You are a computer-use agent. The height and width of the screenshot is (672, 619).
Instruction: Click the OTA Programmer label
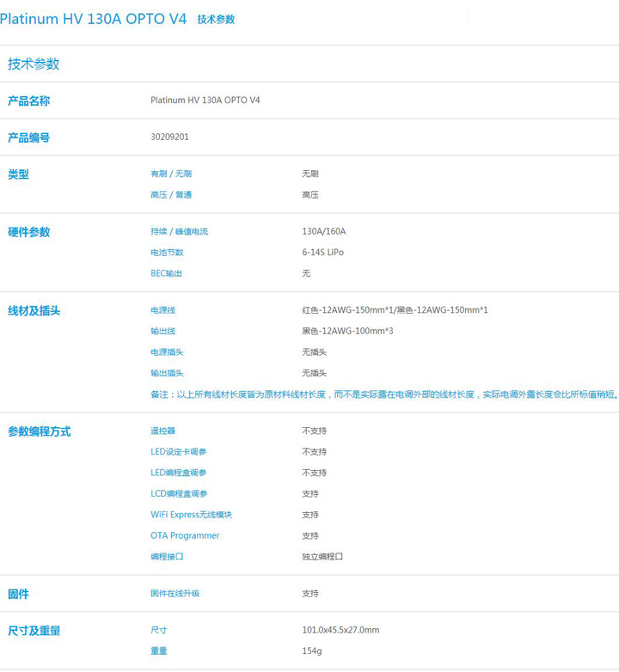click(x=185, y=535)
